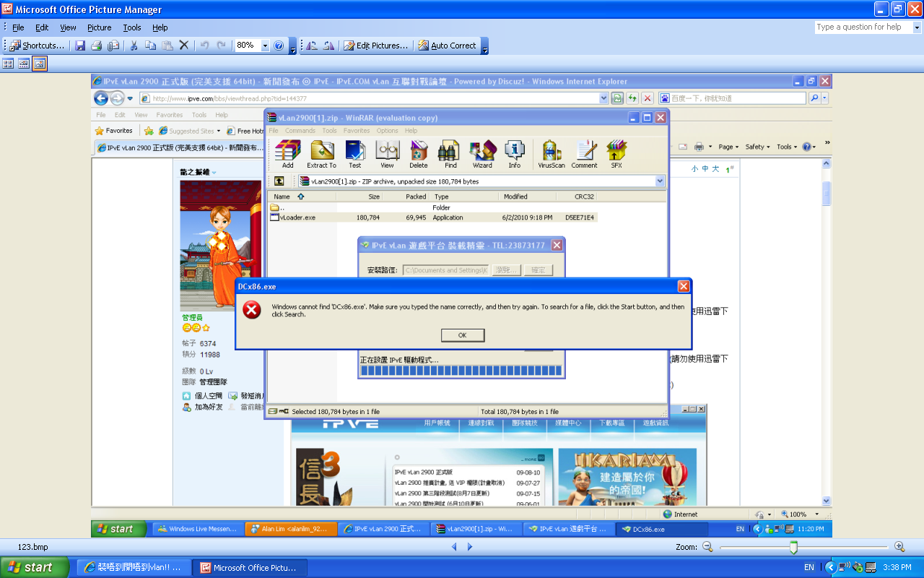Click the 3:38 PM clock
The width and height of the screenshot is (924, 578).
(897, 567)
